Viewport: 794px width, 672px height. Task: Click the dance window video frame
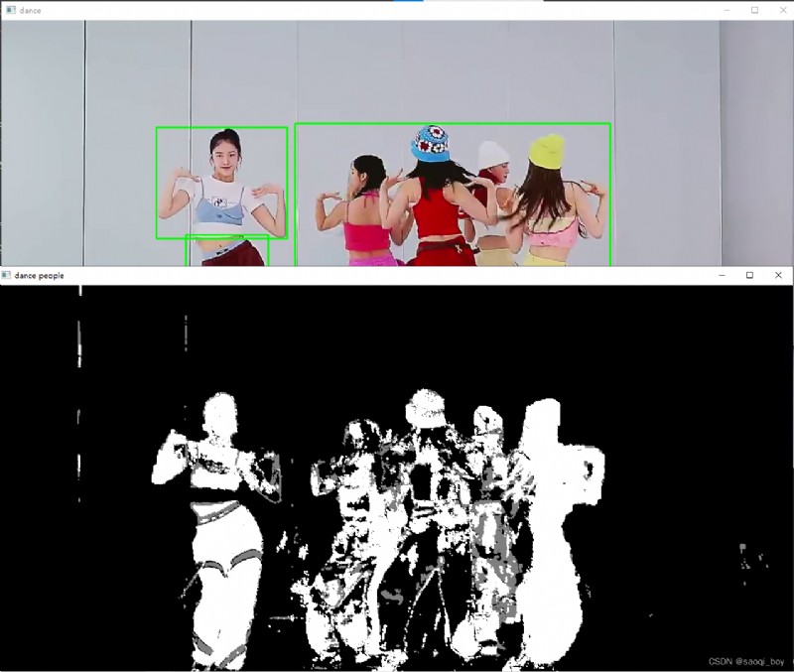click(397, 143)
